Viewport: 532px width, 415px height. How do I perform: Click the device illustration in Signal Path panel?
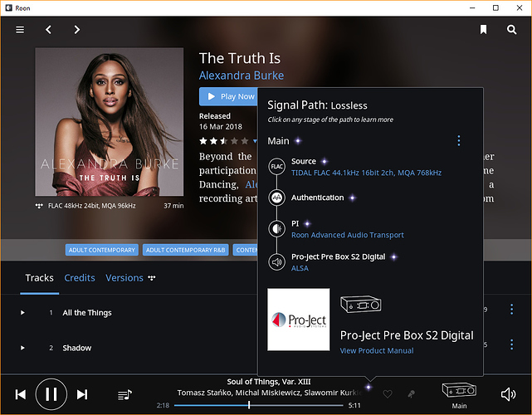tap(361, 304)
